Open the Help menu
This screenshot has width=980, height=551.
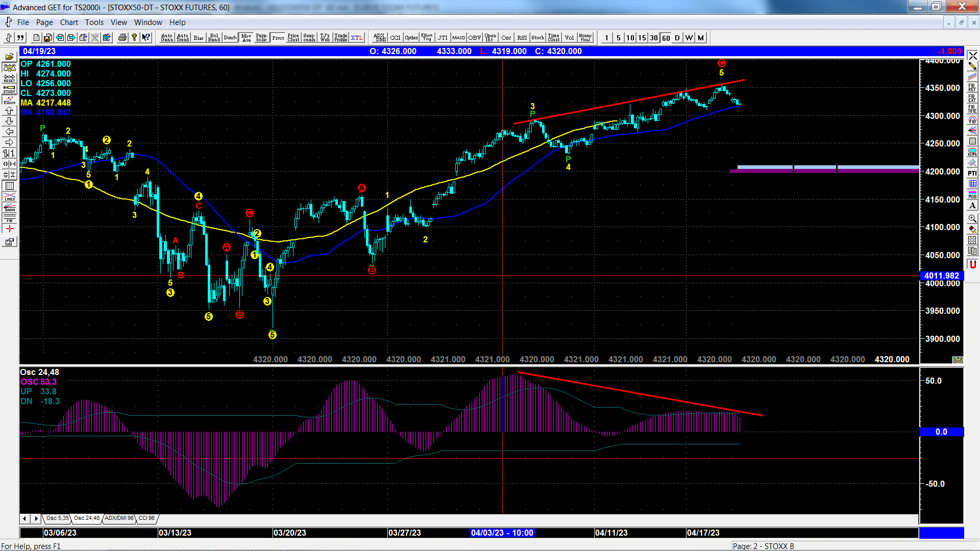tap(178, 22)
